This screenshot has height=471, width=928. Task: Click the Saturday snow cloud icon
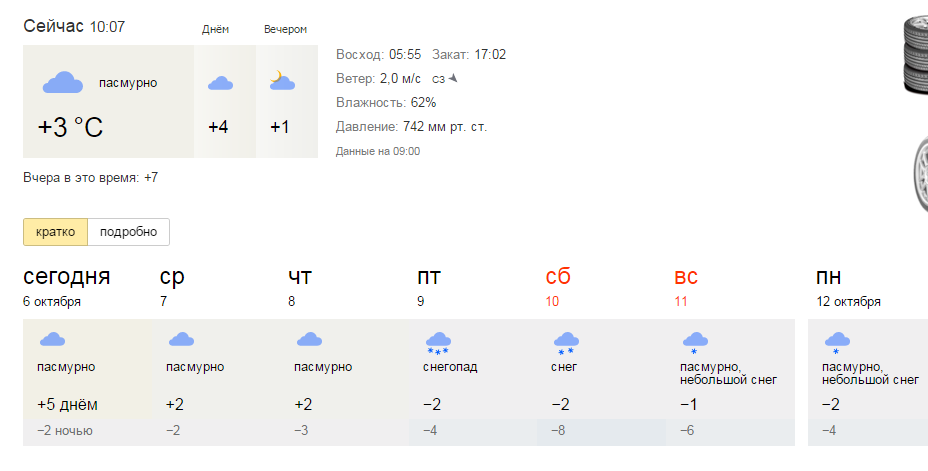pyautogui.click(x=566, y=343)
